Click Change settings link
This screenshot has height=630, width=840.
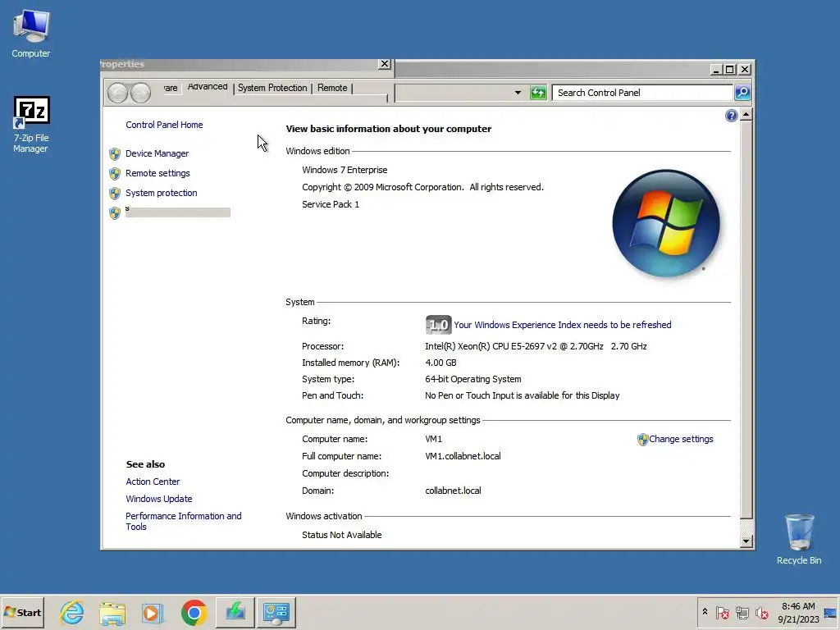pos(681,440)
